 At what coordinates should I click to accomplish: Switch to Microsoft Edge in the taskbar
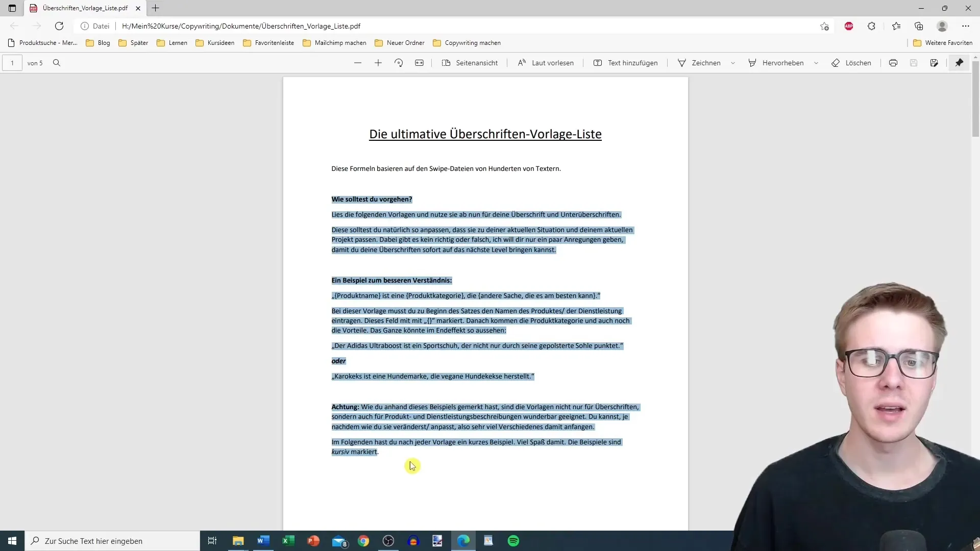click(x=463, y=541)
